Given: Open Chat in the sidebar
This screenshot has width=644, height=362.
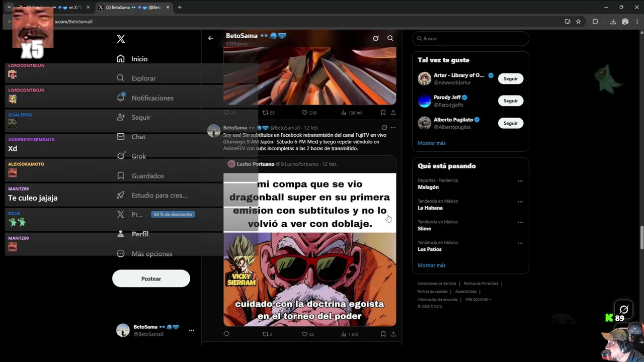Looking at the screenshot, I should 131,137.
